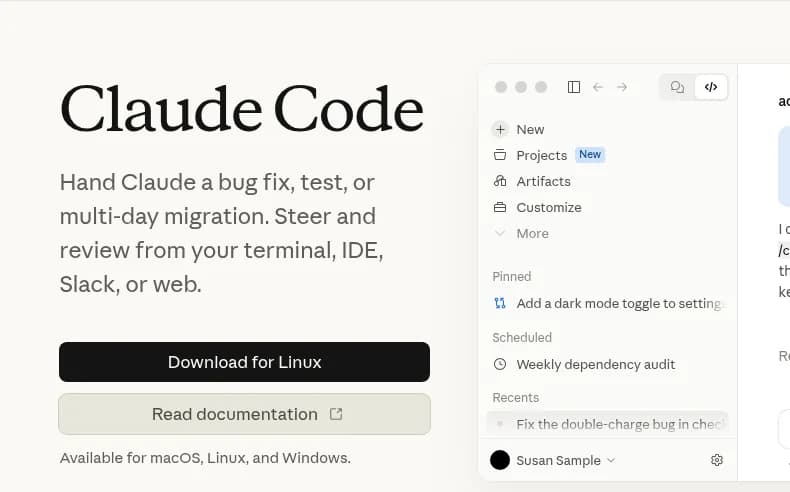Click the Scheduled section header
This screenshot has height=492, width=790.
click(522, 337)
